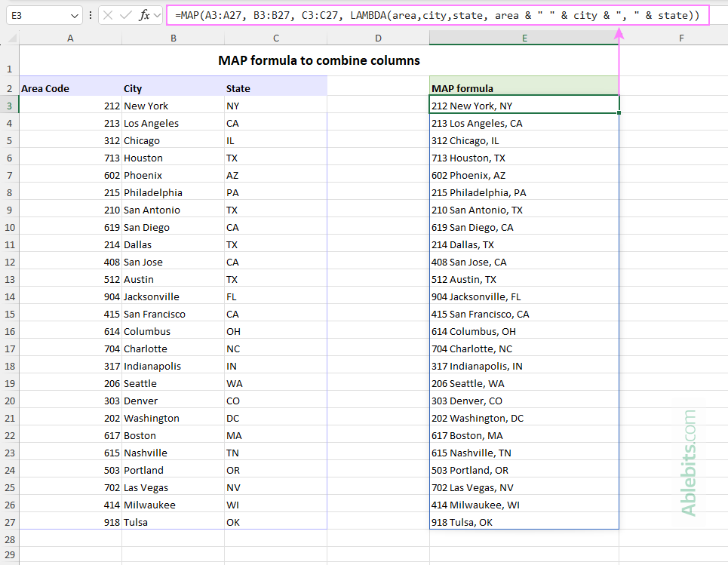This screenshot has width=728, height=565.
Task: Cancel formula entry with the X icon
Action: (108, 14)
